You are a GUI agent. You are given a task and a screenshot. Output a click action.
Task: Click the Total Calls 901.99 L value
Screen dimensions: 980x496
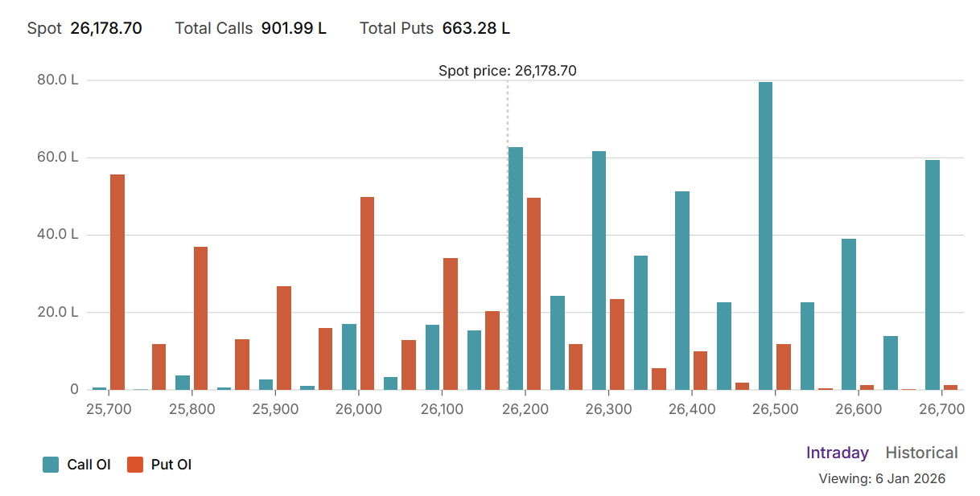[x=294, y=28]
